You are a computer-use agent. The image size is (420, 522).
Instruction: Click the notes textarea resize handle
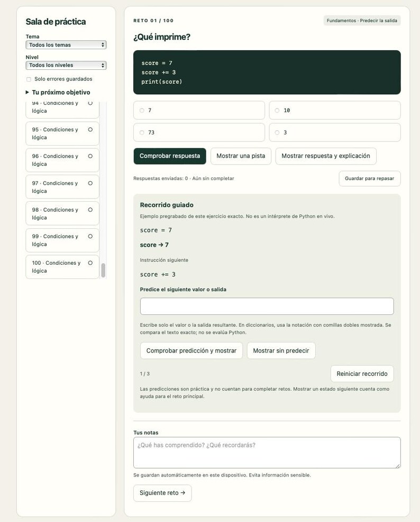(398, 466)
